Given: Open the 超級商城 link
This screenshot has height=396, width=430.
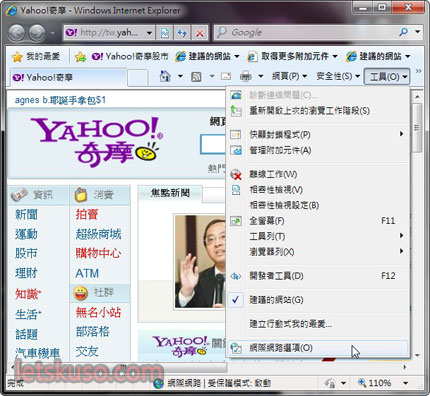Looking at the screenshot, I should [x=98, y=234].
